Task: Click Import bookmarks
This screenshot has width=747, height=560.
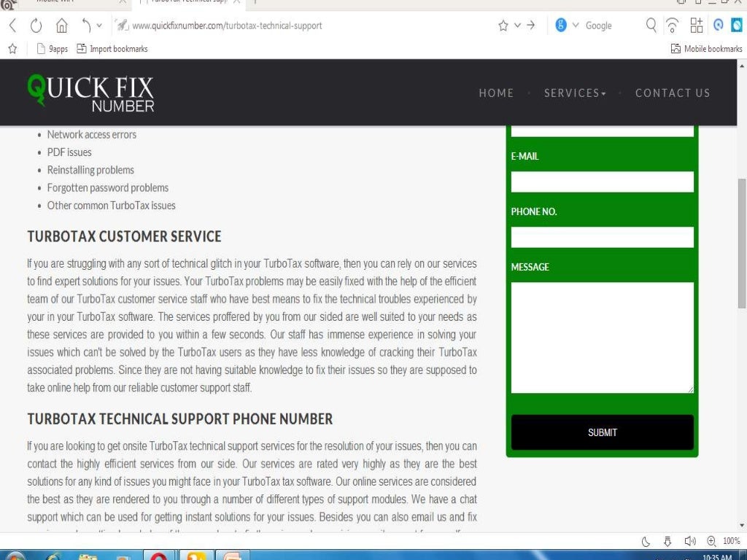Action: (112, 49)
